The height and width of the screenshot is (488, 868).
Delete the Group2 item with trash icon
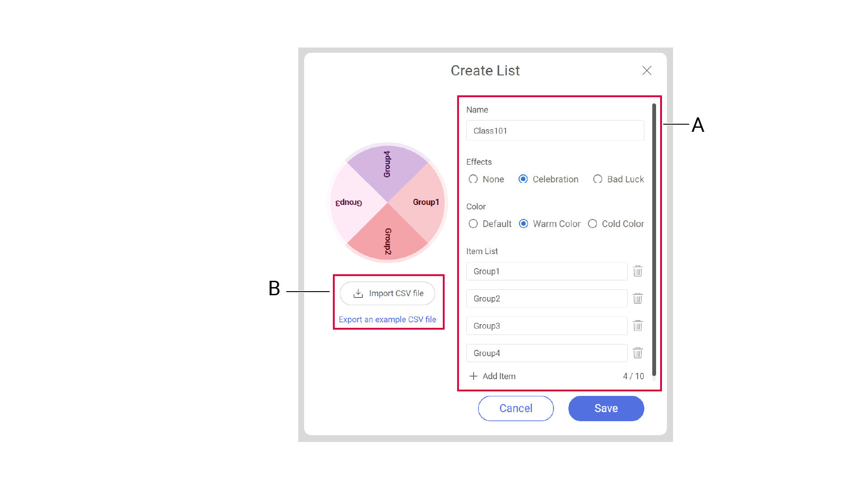[638, 298]
